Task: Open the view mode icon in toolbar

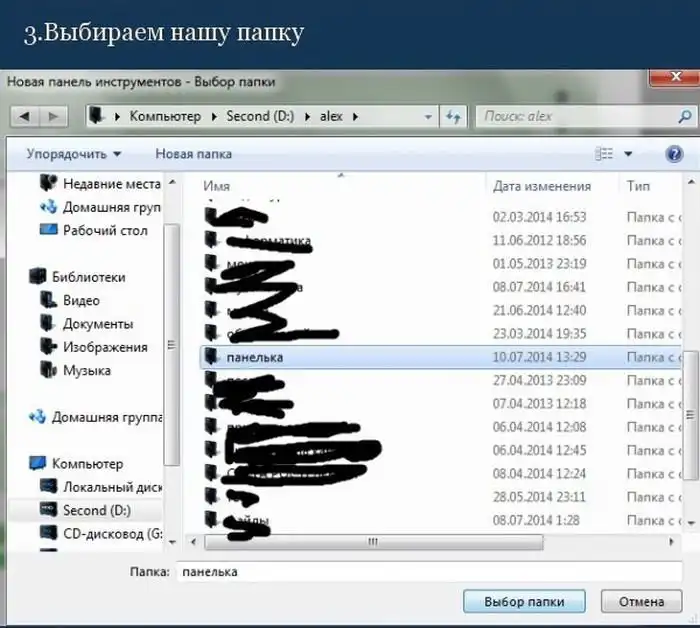Action: click(604, 154)
